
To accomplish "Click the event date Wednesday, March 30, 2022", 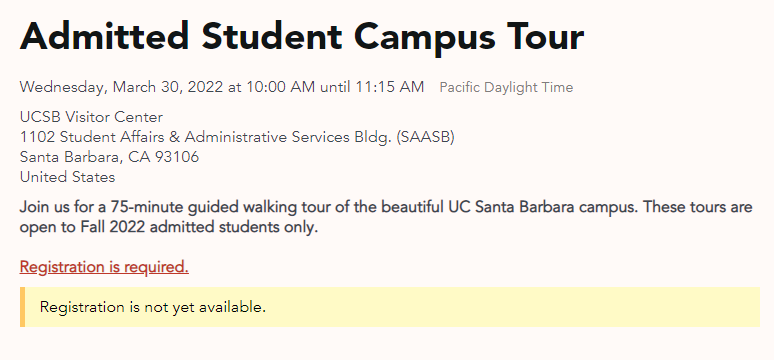I will [122, 87].
